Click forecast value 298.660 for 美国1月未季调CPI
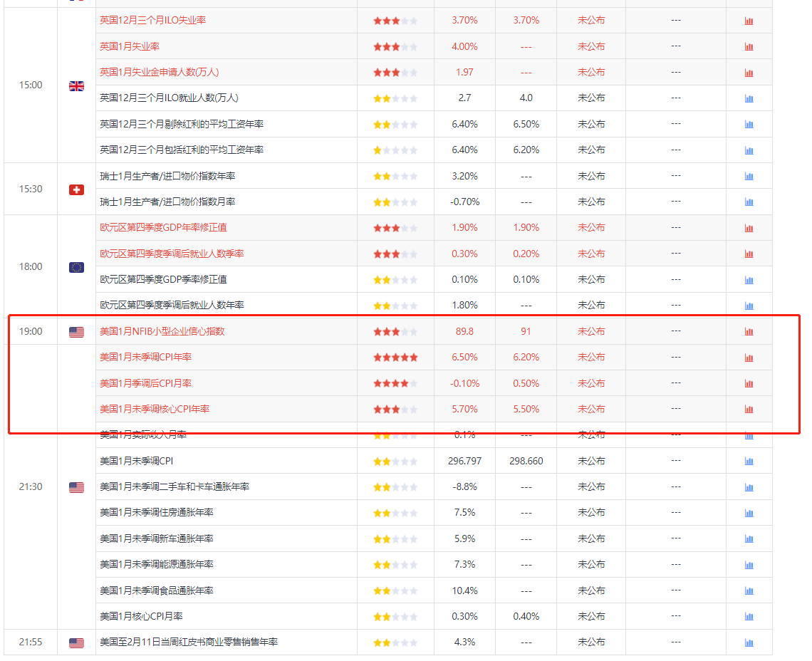 pos(526,461)
